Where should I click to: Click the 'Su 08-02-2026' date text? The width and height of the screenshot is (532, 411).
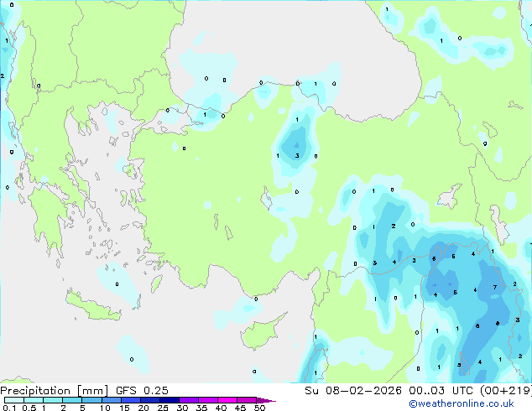(353, 391)
